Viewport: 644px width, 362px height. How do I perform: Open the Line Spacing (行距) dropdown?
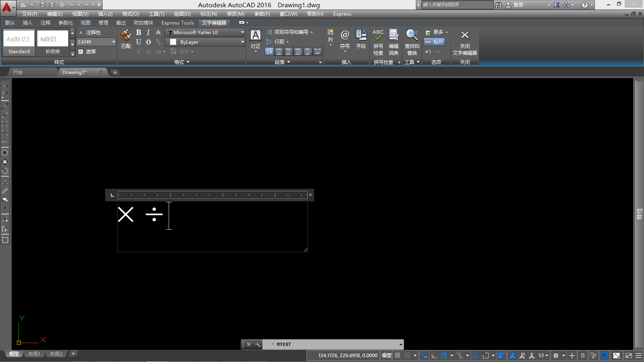277,41
